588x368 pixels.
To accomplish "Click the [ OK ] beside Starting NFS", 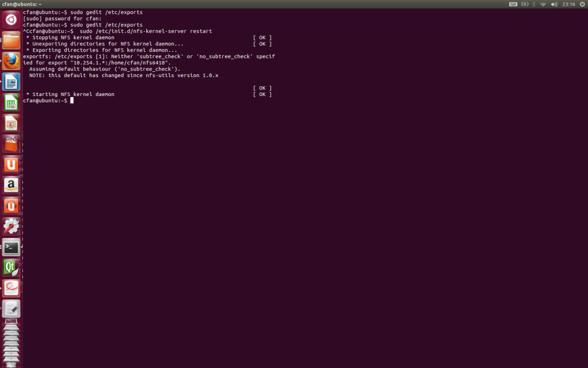I will [262, 94].
